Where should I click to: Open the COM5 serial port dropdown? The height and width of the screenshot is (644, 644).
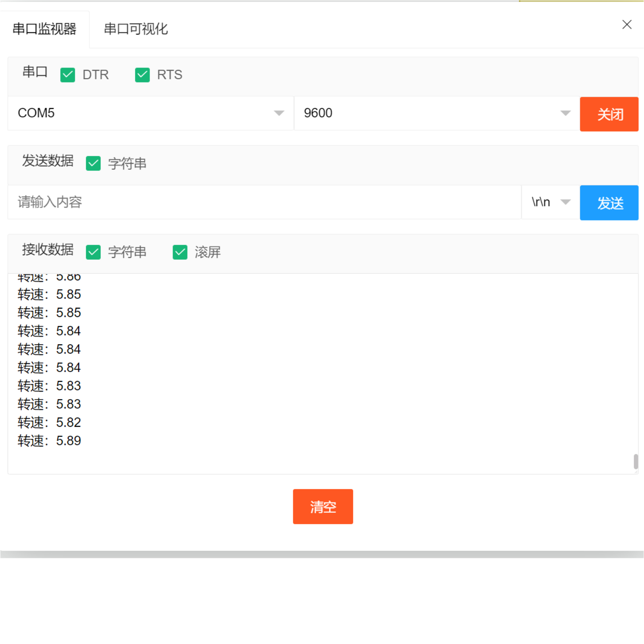[149, 113]
